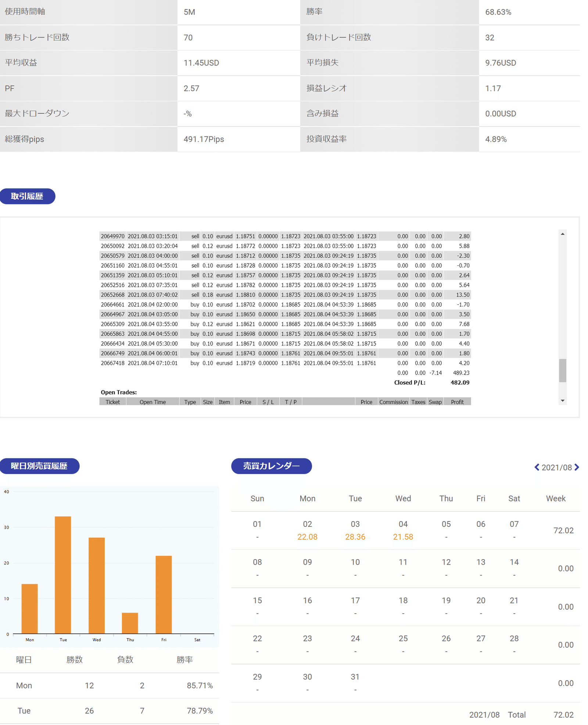Select calendar profit 28.36 on day 03
588x725 pixels.
coord(355,537)
